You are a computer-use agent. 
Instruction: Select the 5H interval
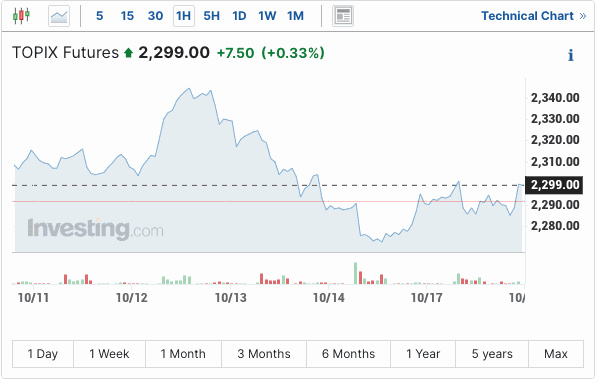(211, 16)
